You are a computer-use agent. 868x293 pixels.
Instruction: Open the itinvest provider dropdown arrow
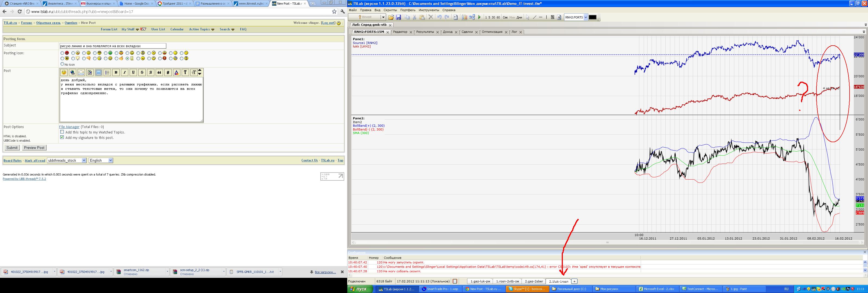click(x=383, y=17)
